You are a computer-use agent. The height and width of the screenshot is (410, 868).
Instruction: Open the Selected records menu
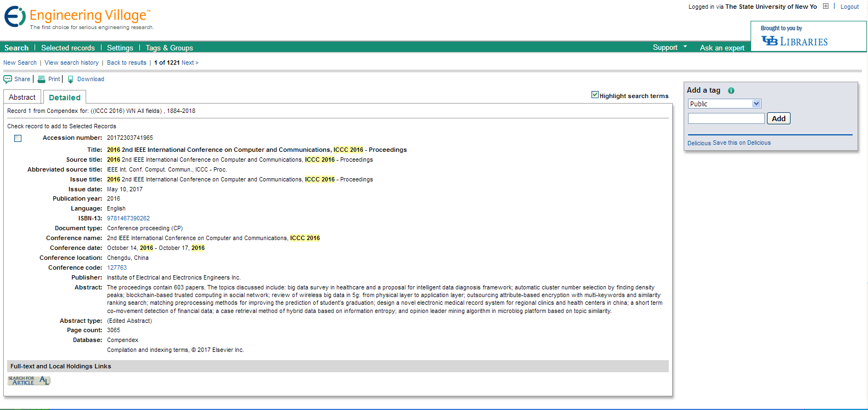point(68,48)
